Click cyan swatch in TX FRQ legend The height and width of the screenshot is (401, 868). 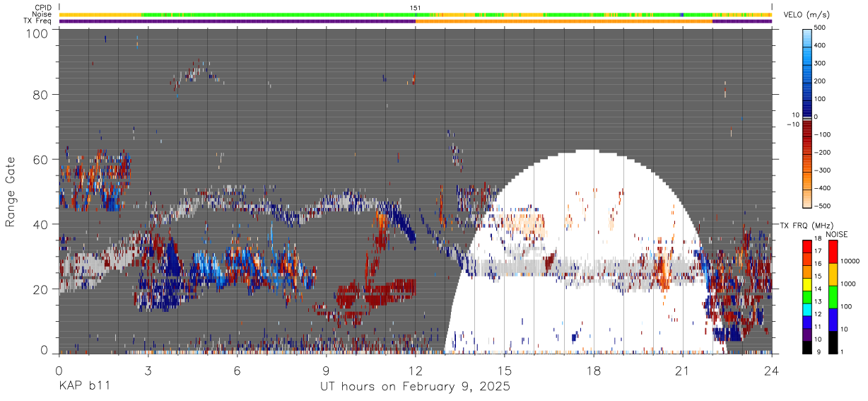point(807,308)
